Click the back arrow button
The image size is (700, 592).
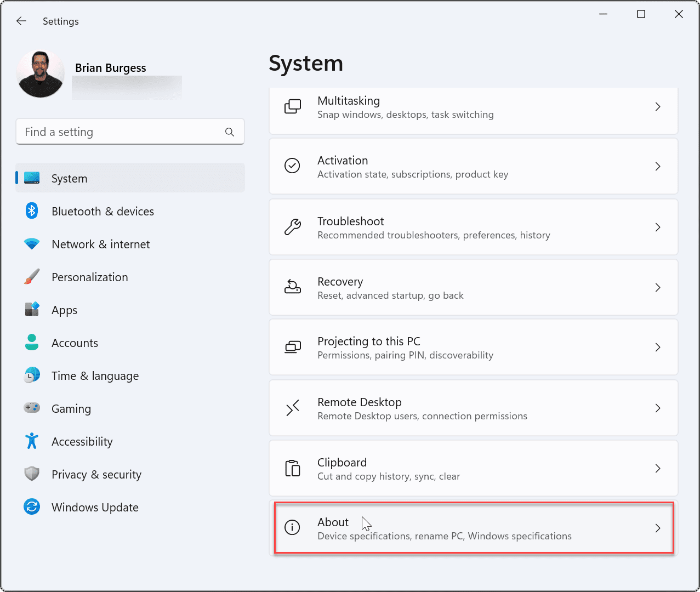pyautogui.click(x=21, y=21)
